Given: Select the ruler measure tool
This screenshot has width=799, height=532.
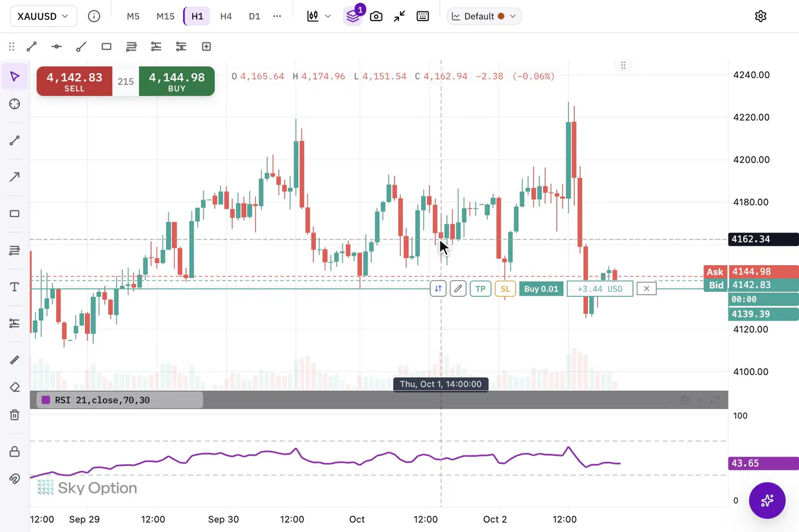Looking at the screenshot, I should click(x=15, y=360).
